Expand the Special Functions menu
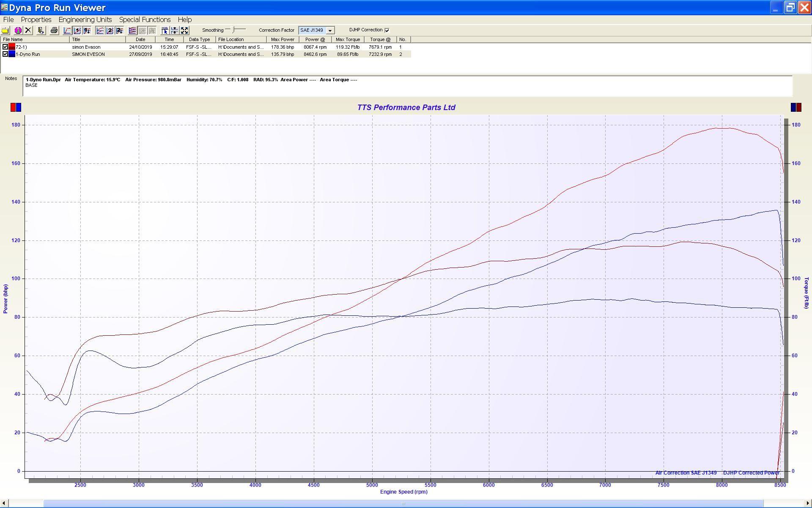Image resolution: width=812 pixels, height=508 pixels. (145, 19)
